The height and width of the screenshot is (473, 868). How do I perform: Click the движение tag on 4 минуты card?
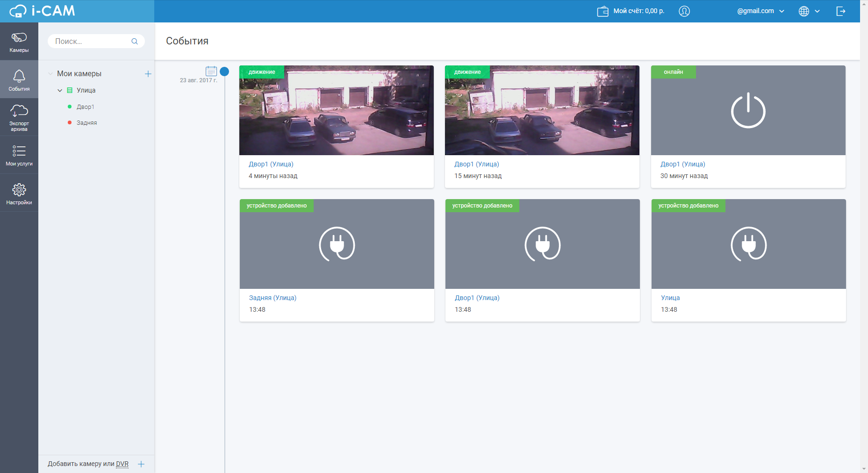262,72
